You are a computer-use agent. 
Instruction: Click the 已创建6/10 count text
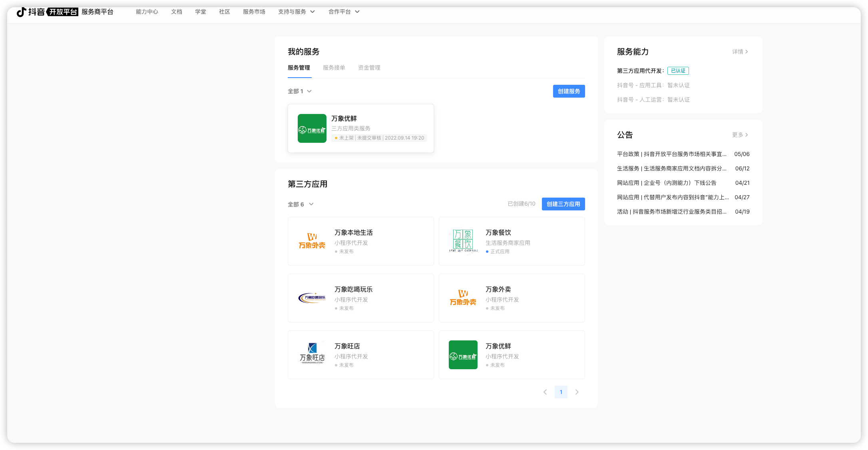[x=522, y=204]
